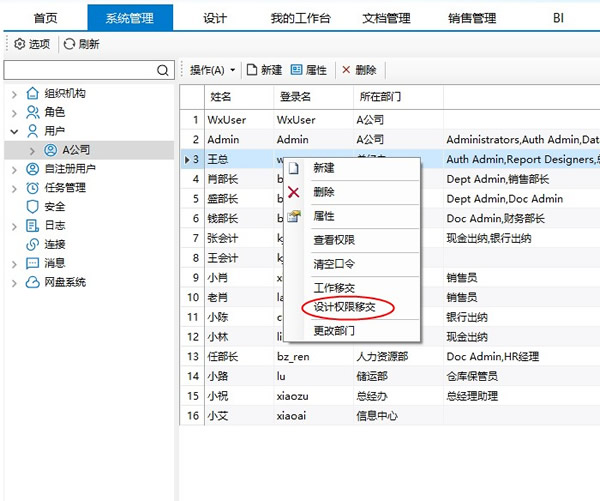Click the search magnifier icon in sidebar
600x501 pixels.
coord(165,70)
